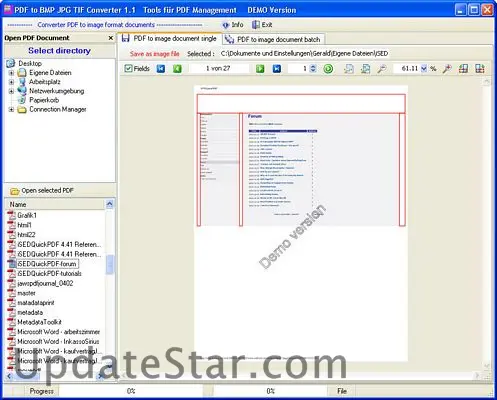Click the Exit door icon

click(256, 25)
